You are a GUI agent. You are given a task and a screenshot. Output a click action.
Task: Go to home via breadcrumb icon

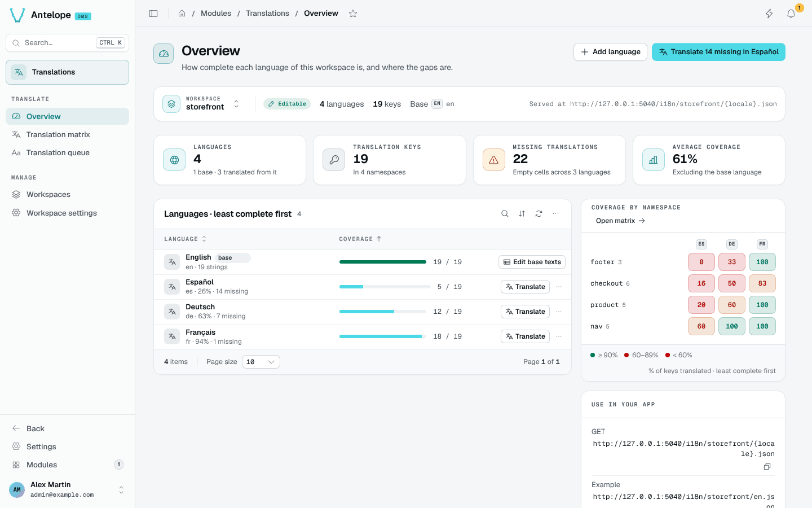coord(182,14)
